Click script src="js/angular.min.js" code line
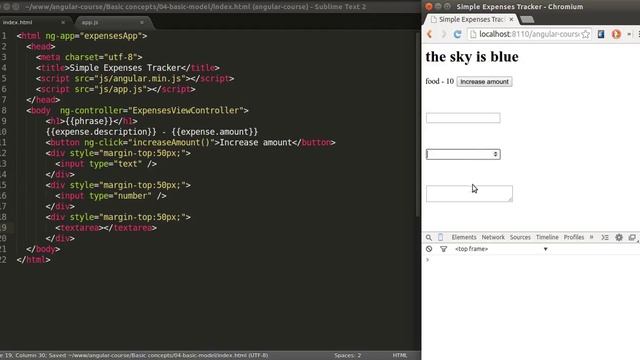Viewport: 640px width, 360px height. click(x=135, y=78)
